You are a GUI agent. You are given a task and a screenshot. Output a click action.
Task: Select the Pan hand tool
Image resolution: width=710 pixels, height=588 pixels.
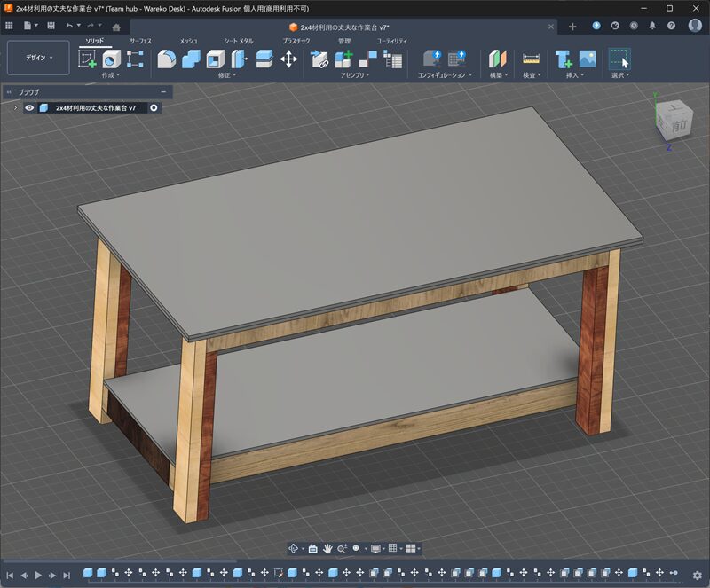tap(327, 549)
